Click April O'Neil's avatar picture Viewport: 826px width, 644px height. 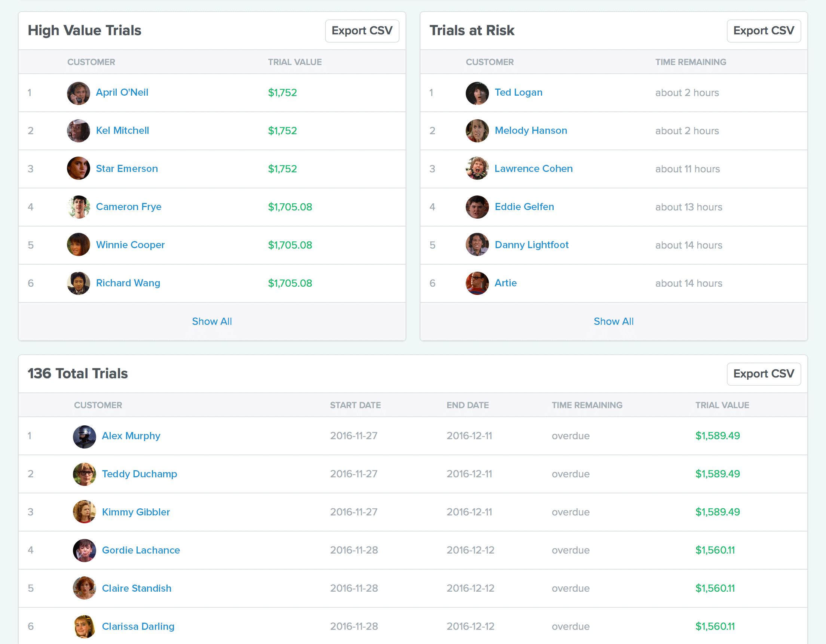pos(78,93)
